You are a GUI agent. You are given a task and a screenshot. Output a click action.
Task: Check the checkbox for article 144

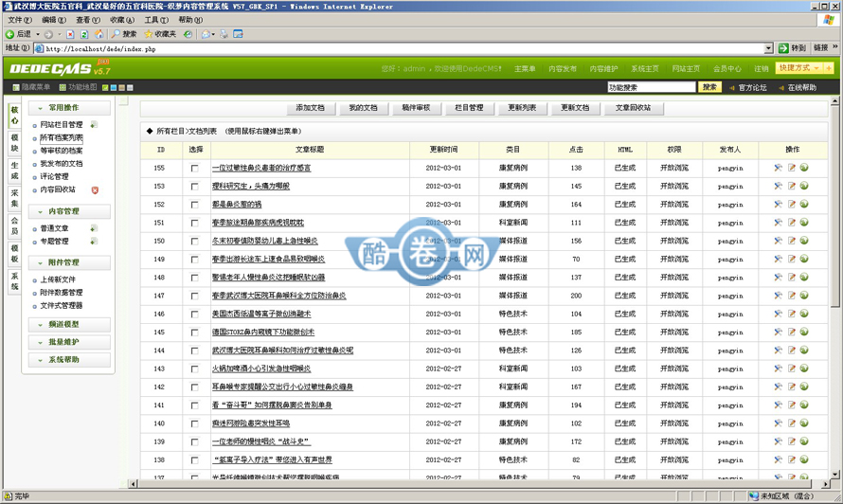tap(194, 351)
